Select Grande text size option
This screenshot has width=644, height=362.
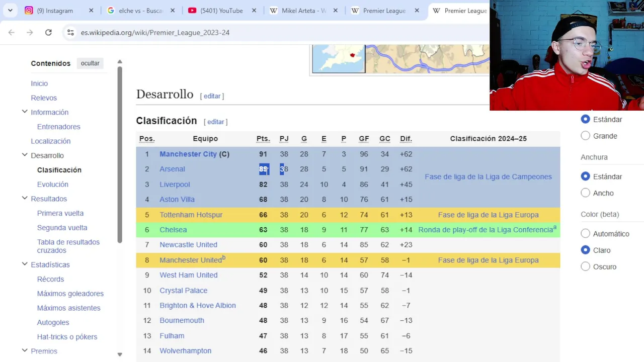tap(585, 136)
